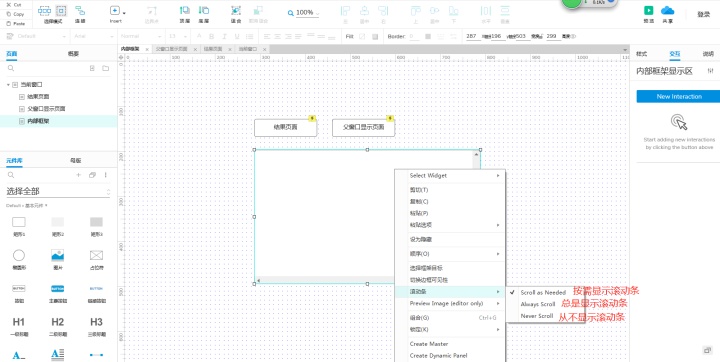Open the 样式 tab in right panel
This screenshot has width=720, height=362.
pyautogui.click(x=641, y=54)
